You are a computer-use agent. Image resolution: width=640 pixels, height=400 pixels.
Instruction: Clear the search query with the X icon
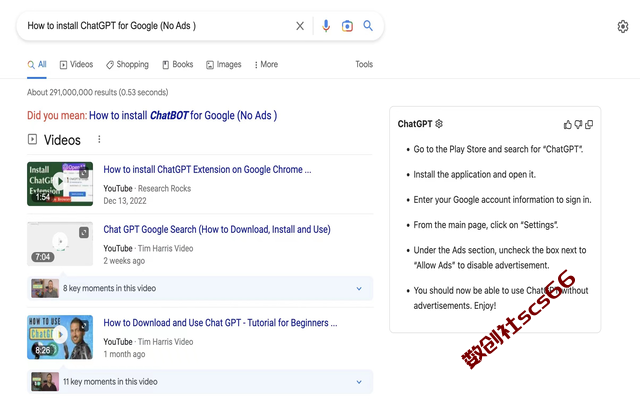click(x=300, y=26)
